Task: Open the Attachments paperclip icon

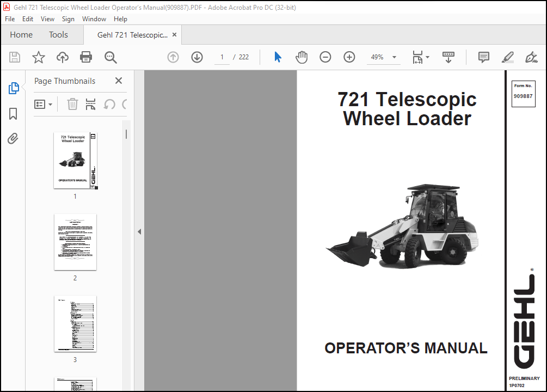Action: point(13,139)
